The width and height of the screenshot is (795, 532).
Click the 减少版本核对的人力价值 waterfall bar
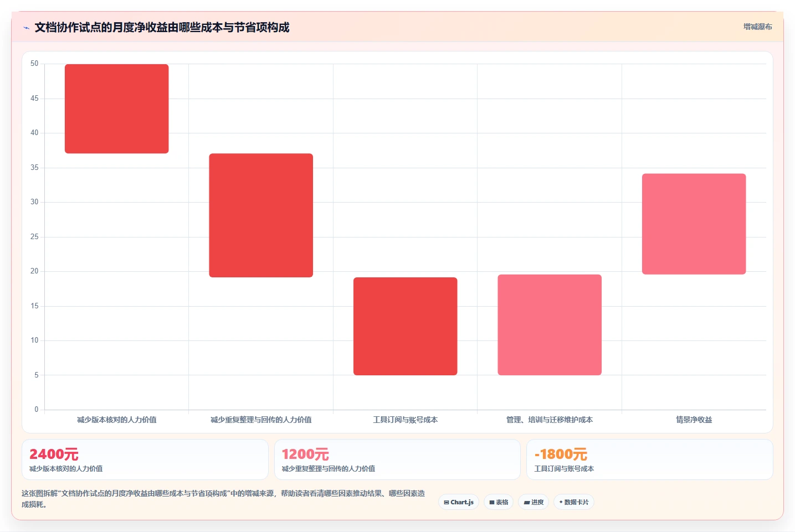pos(117,109)
